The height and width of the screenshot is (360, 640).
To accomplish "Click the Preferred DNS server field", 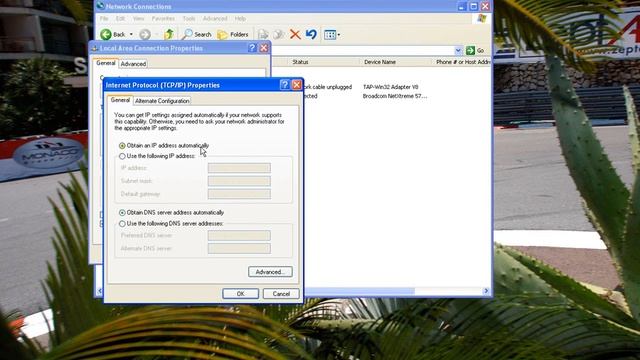I will coord(239,236).
